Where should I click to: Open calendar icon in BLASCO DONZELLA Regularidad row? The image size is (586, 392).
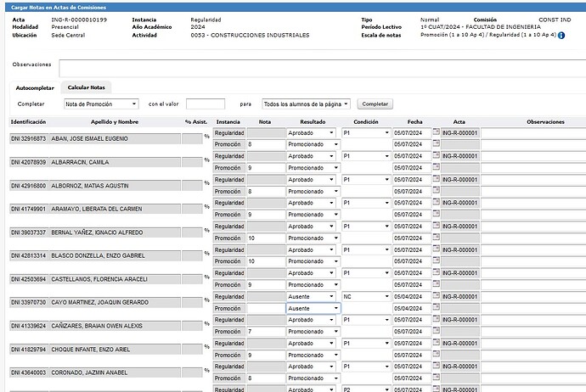[437, 249]
